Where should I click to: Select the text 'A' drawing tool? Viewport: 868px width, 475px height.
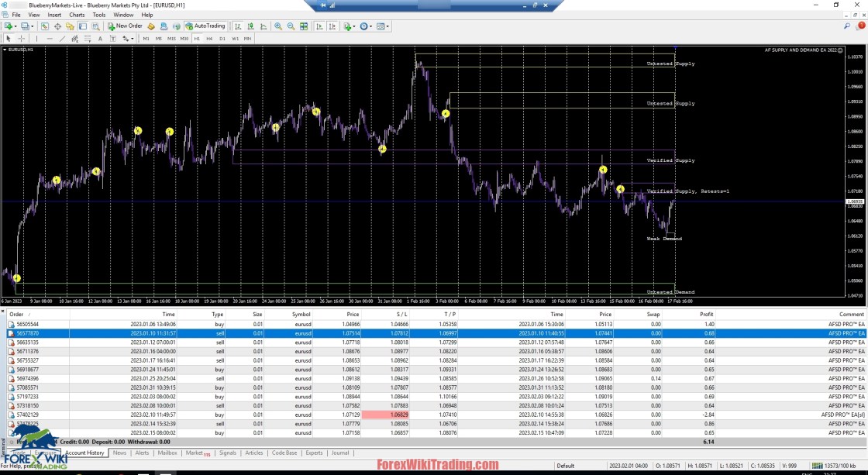(x=100, y=39)
